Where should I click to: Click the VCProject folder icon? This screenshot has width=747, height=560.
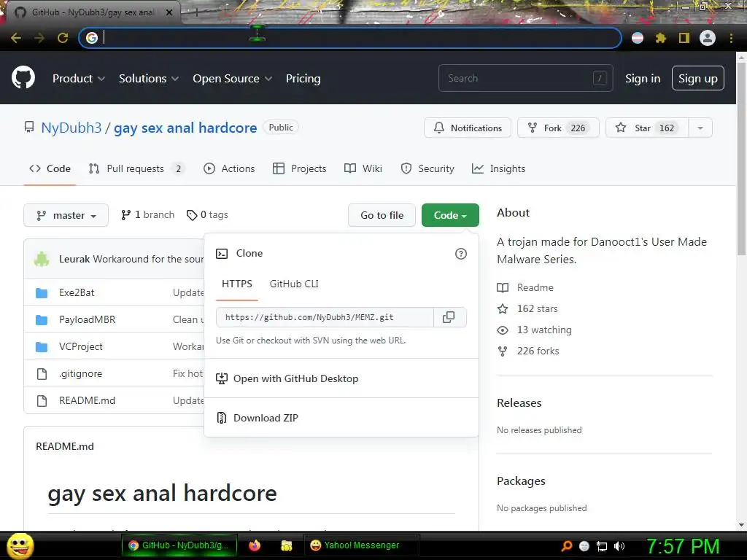tap(42, 346)
